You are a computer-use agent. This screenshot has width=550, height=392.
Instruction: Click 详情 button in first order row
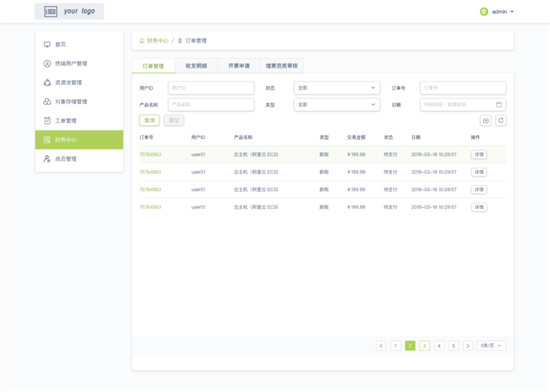click(479, 155)
